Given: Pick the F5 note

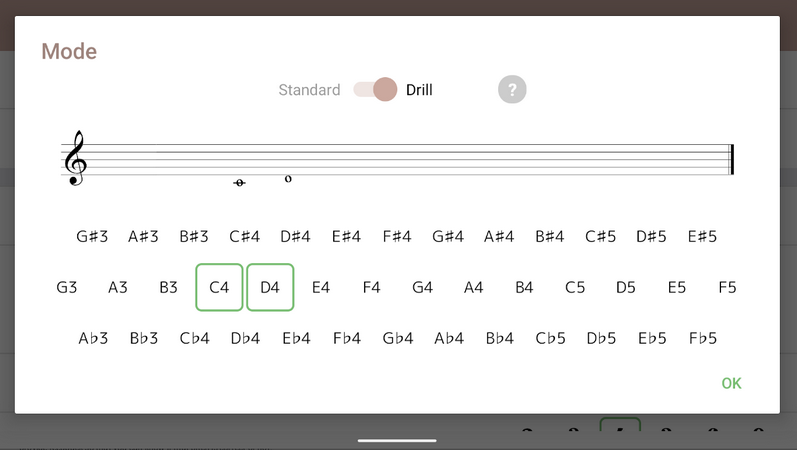Looking at the screenshot, I should [x=727, y=287].
